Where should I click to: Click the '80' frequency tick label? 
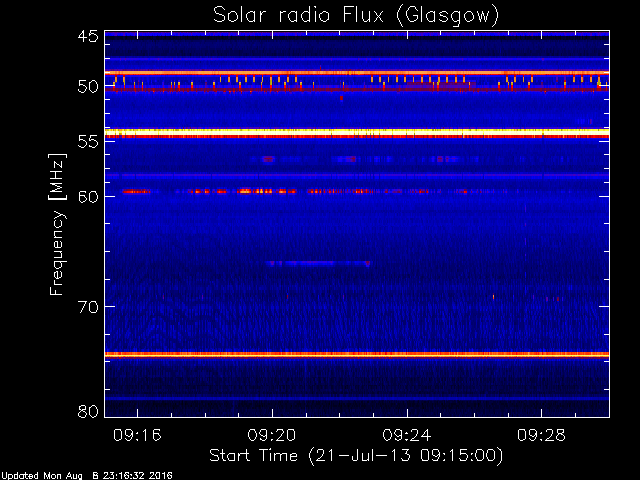88,411
